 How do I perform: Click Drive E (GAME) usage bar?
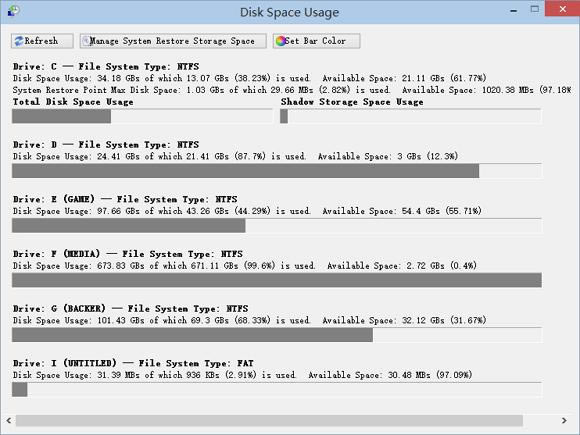coord(277,226)
